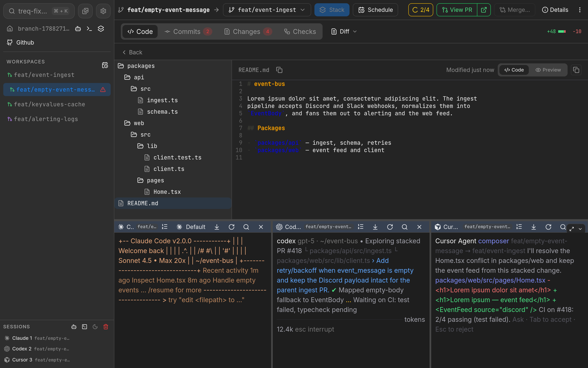Go Back from file browser
Screen dimensions: 588x368
coord(132,52)
